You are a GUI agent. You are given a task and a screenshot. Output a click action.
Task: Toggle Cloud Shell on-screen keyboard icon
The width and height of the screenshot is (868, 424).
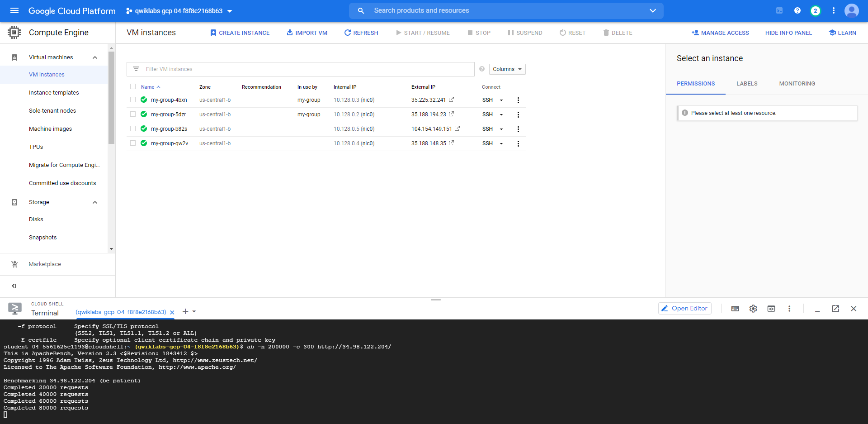[735, 309]
